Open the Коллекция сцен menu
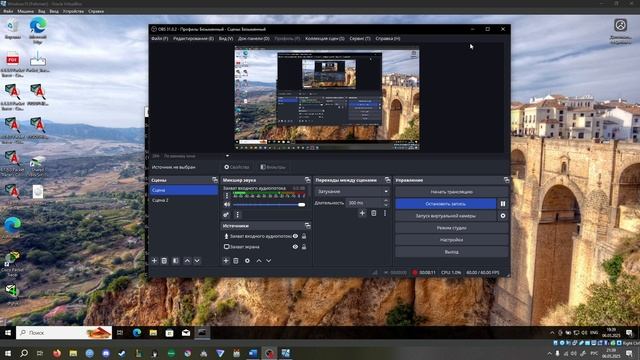The image size is (640, 360). [325, 38]
